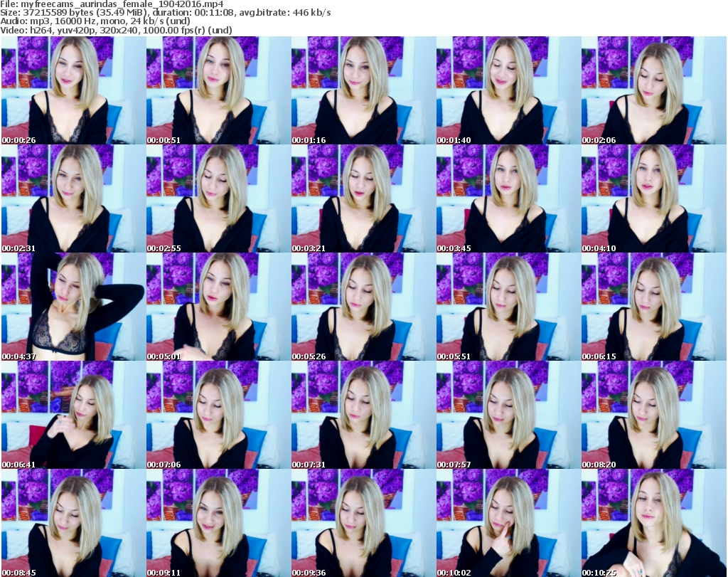
Task: Select the thumbnail frame stamped 00:05:01
Action: [219, 307]
